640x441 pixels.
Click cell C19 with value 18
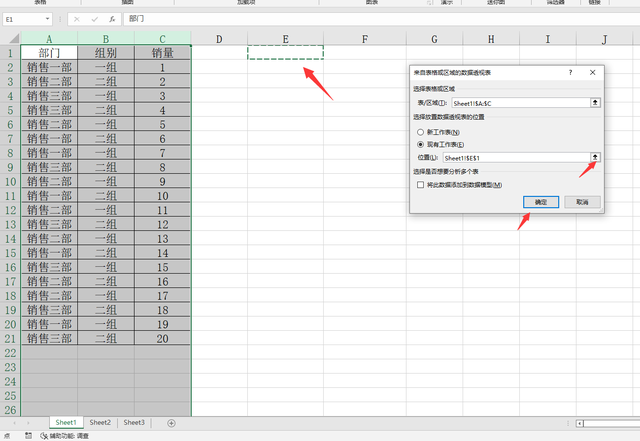[x=162, y=310]
